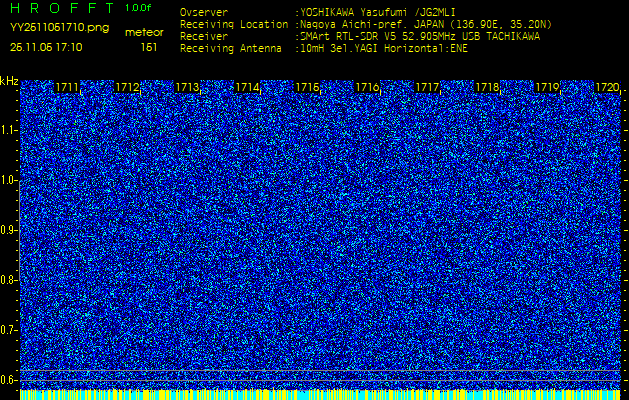This screenshot has width=629, height=400.
Task: Select the 1720 time marker
Action: coord(607,88)
